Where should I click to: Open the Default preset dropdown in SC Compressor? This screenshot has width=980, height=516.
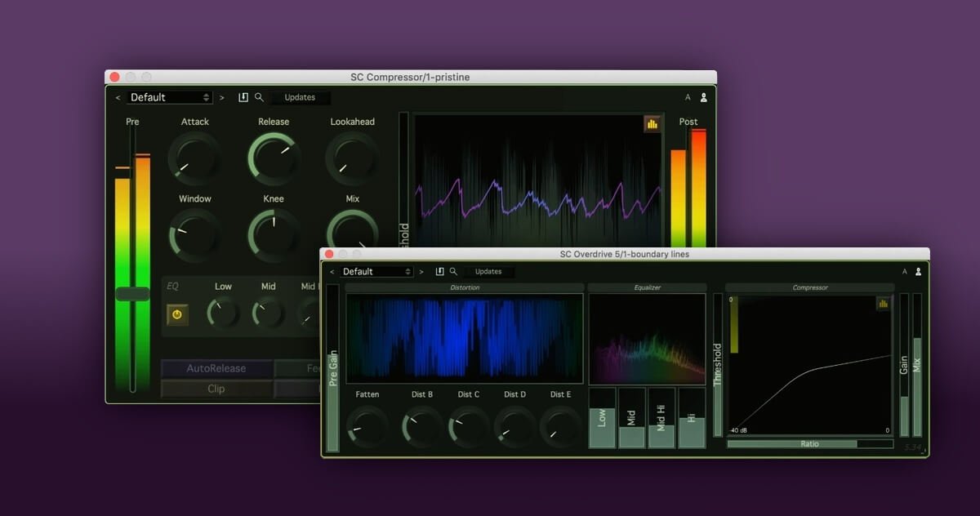pos(170,97)
